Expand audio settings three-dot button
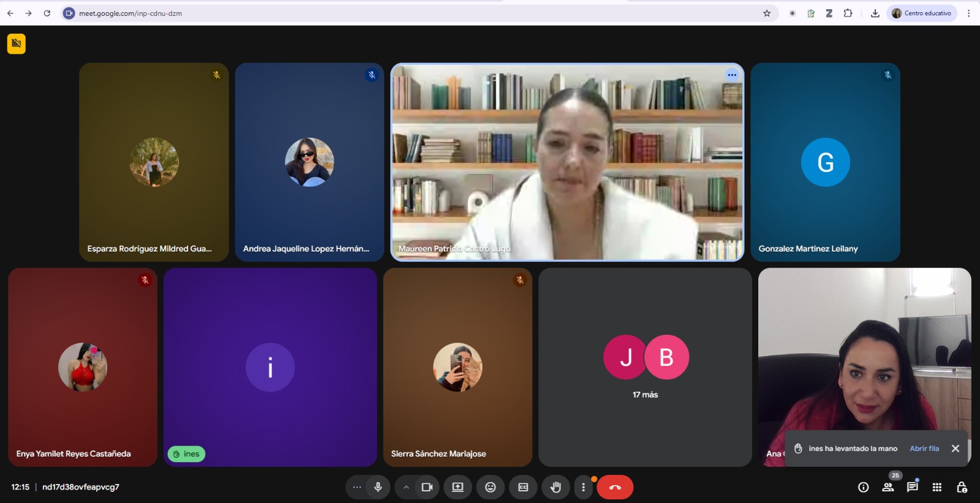 pyautogui.click(x=357, y=487)
